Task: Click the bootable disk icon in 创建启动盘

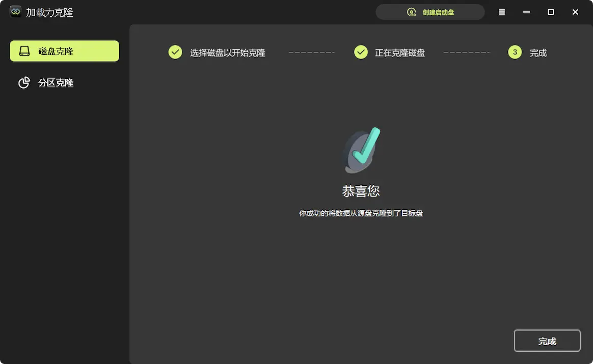Action: click(412, 12)
